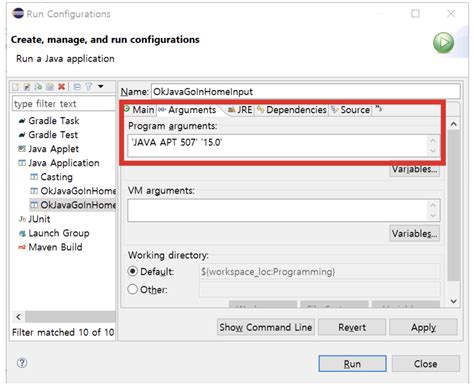This screenshot has height=387, width=474.
Task: Select Gradle Test configuration type
Action: point(53,135)
